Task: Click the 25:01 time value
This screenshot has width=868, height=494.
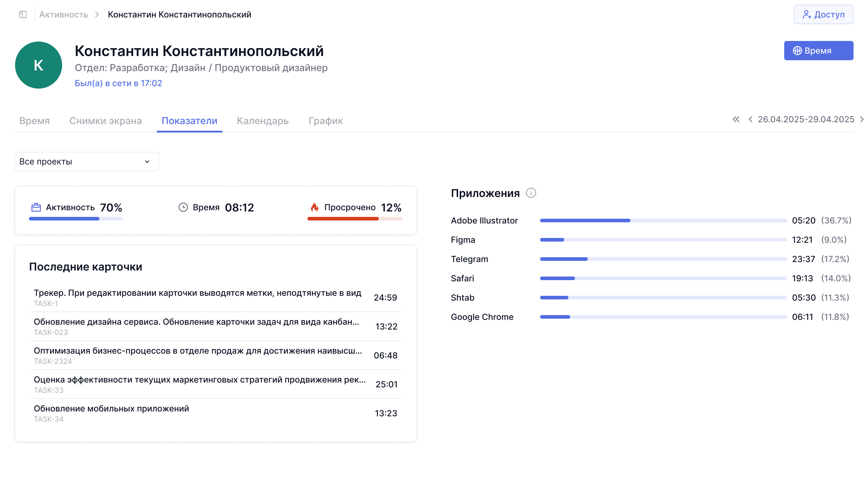Action: (386, 384)
